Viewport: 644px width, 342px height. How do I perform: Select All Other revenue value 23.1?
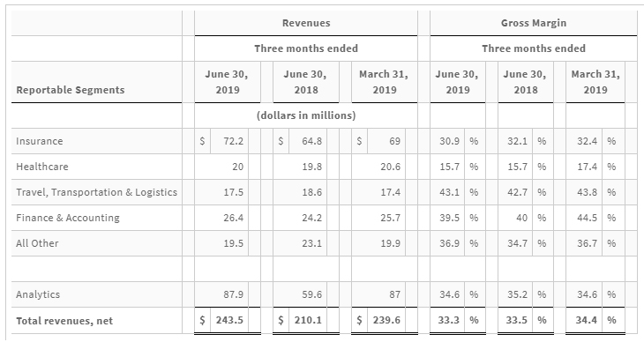(311, 243)
